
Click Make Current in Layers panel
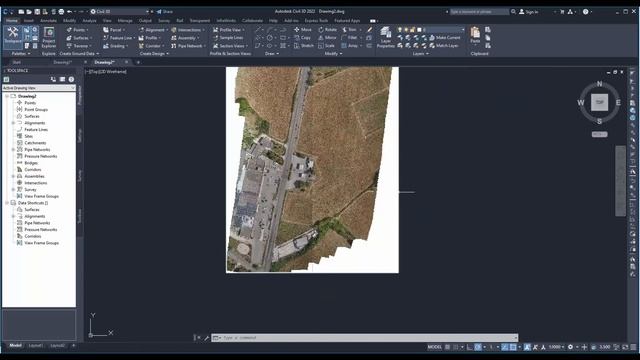coord(445,38)
